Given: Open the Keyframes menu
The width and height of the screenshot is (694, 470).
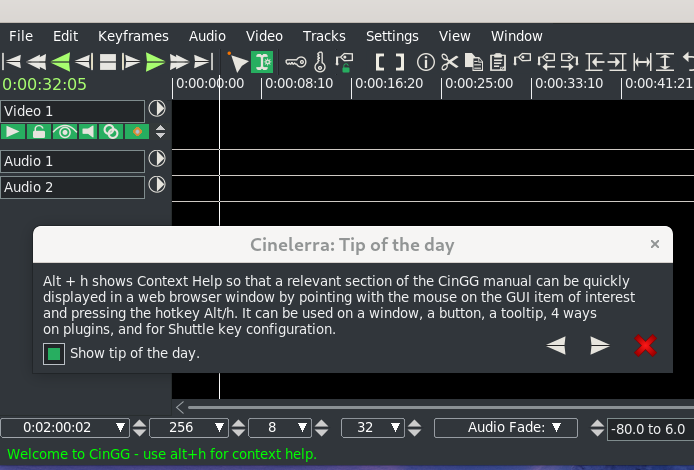Looking at the screenshot, I should pos(133,36).
